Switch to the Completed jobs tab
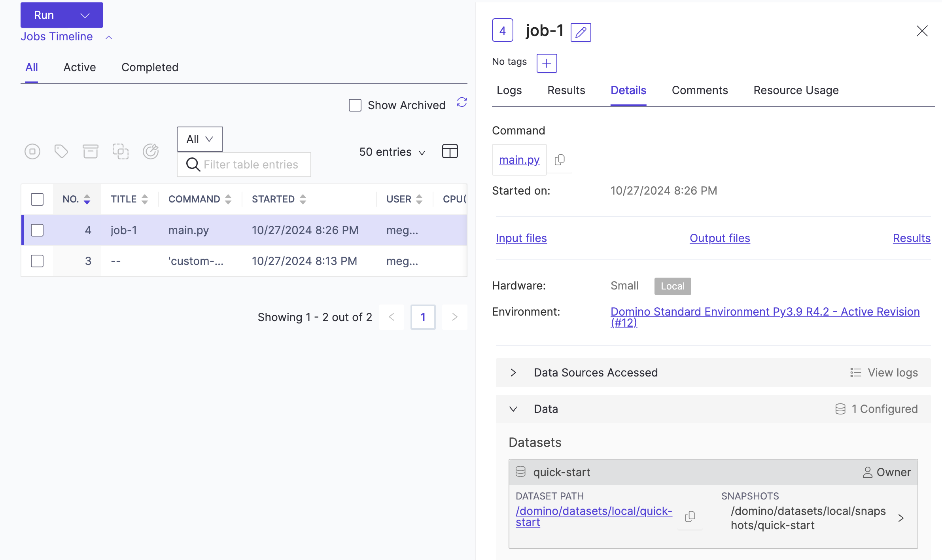 pos(150,67)
